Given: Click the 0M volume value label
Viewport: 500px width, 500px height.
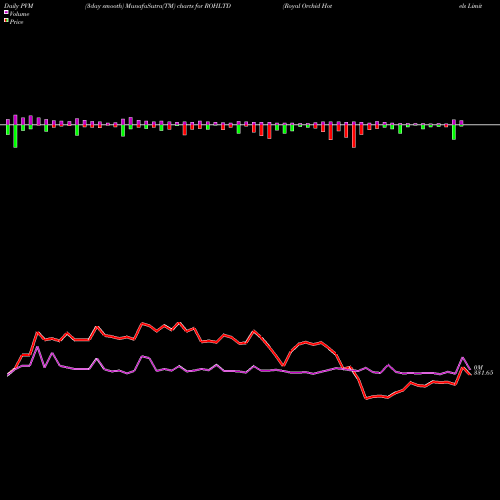Looking at the screenshot, I should tap(478, 367).
